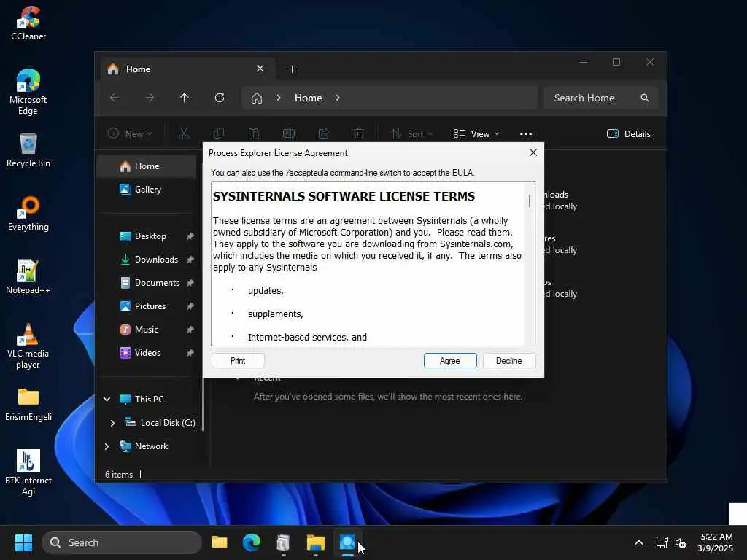The width and height of the screenshot is (747, 560).
Task: Click the home icon in address bar
Action: pyautogui.click(x=257, y=98)
